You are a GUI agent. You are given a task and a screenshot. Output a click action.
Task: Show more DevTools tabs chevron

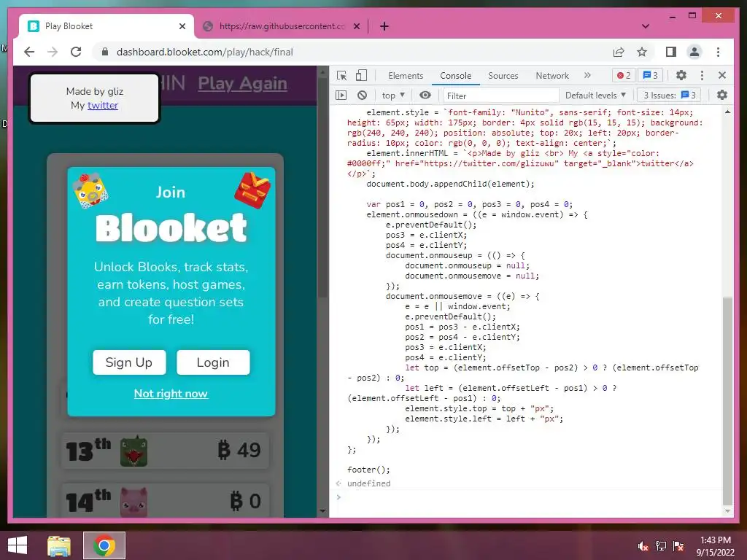587,75
